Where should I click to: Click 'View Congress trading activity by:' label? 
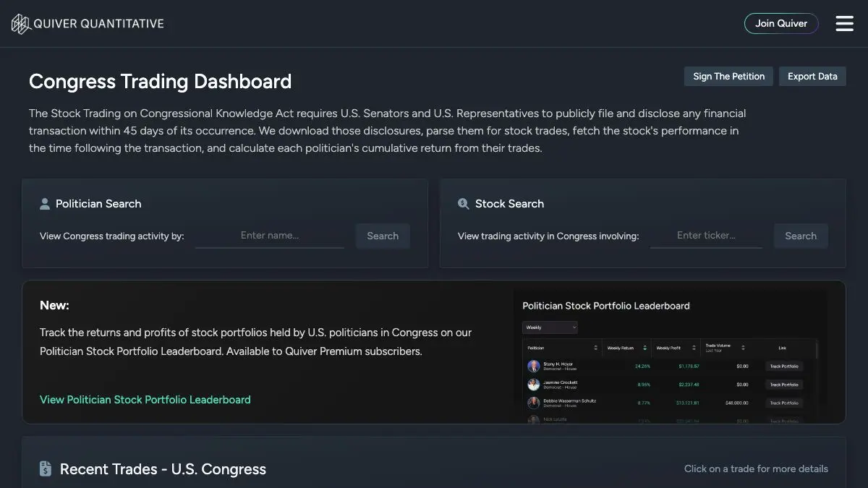(x=112, y=236)
